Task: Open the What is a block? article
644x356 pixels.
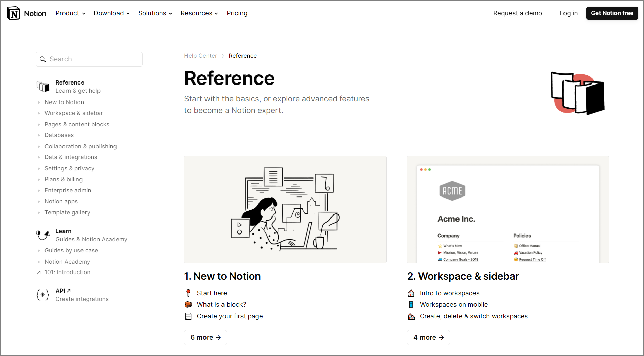Action: [x=221, y=304]
